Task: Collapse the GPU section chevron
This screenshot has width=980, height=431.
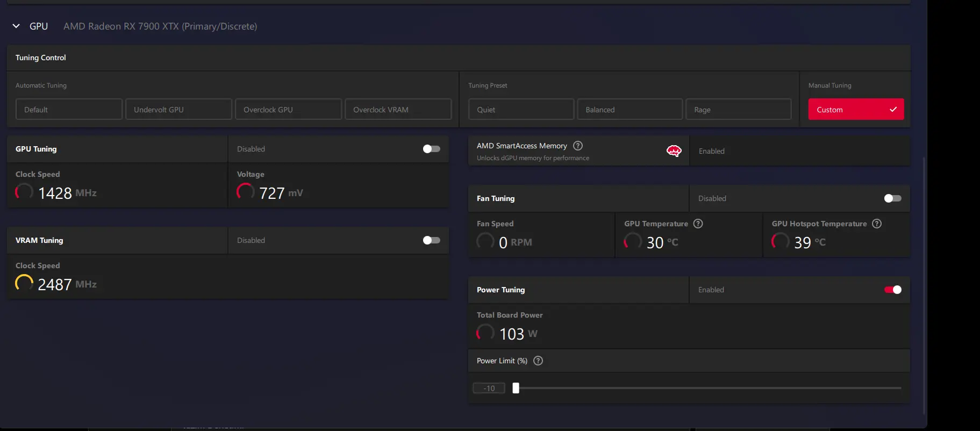Action: click(x=16, y=26)
